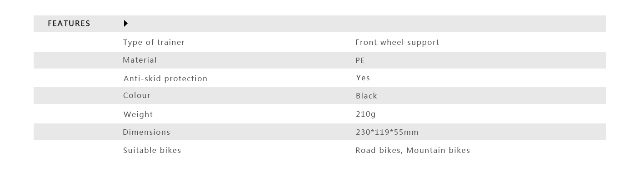Click the 'Suitable bikes' label

pos(152,150)
